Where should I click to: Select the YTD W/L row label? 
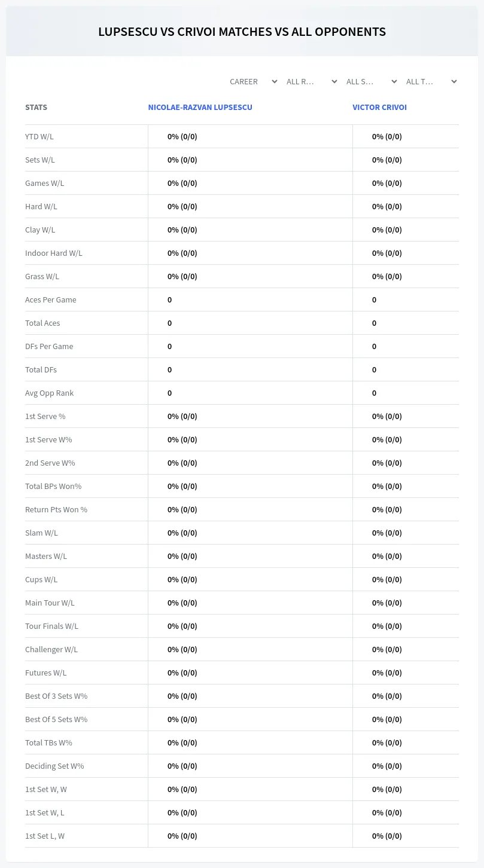tap(39, 136)
